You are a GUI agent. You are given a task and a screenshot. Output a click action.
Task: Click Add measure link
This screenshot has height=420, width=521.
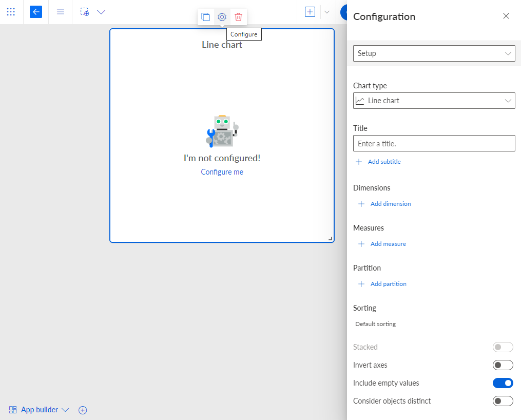[x=388, y=244]
